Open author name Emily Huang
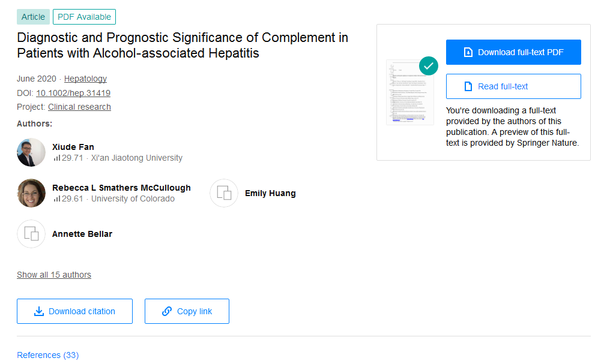This screenshot has height=364, width=595. [270, 193]
